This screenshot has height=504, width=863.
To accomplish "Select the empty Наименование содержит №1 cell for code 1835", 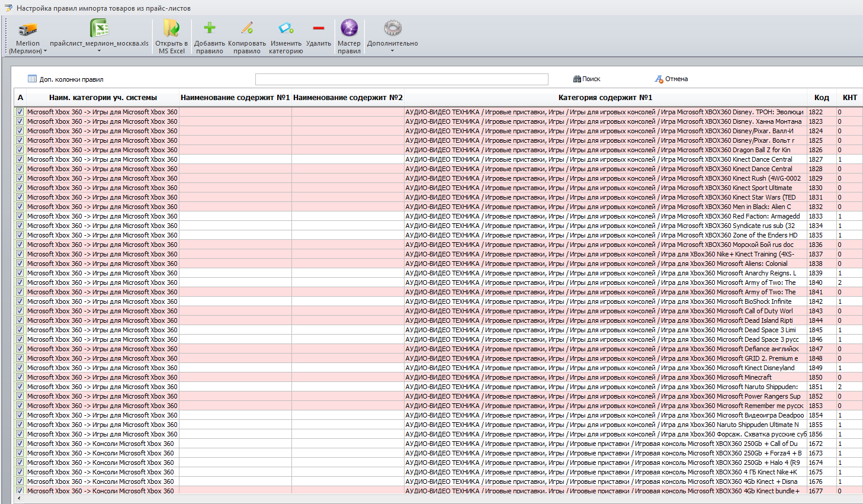I will point(235,235).
